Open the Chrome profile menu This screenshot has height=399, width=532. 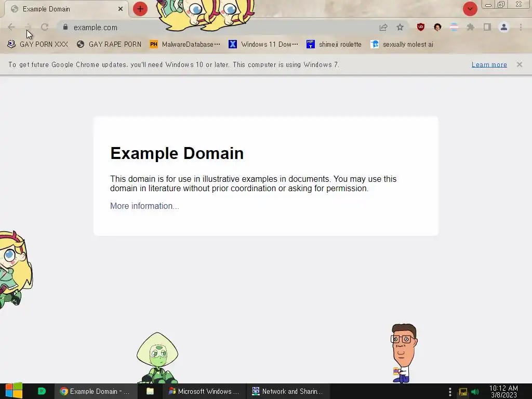[x=504, y=27]
